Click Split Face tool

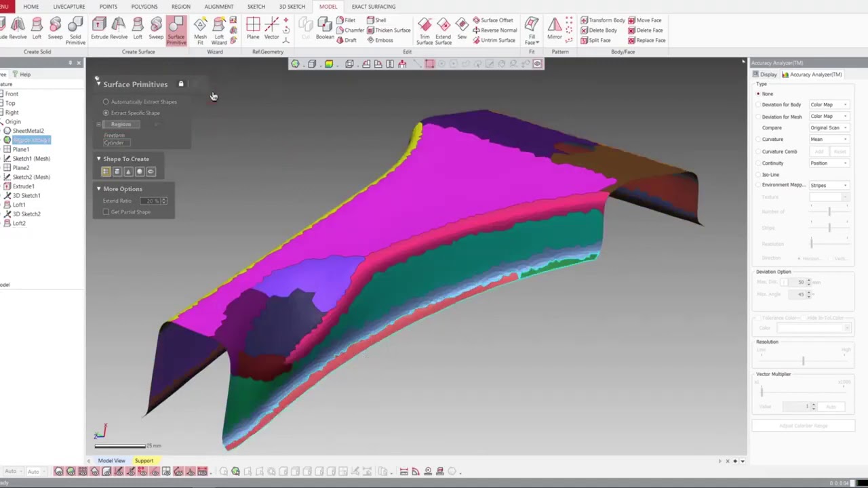pyautogui.click(x=595, y=40)
